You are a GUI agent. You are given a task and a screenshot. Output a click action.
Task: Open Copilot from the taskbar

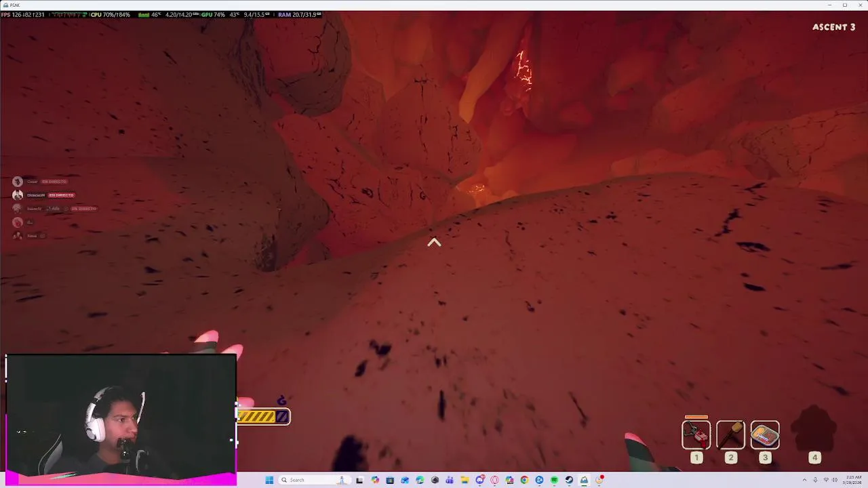click(x=375, y=480)
